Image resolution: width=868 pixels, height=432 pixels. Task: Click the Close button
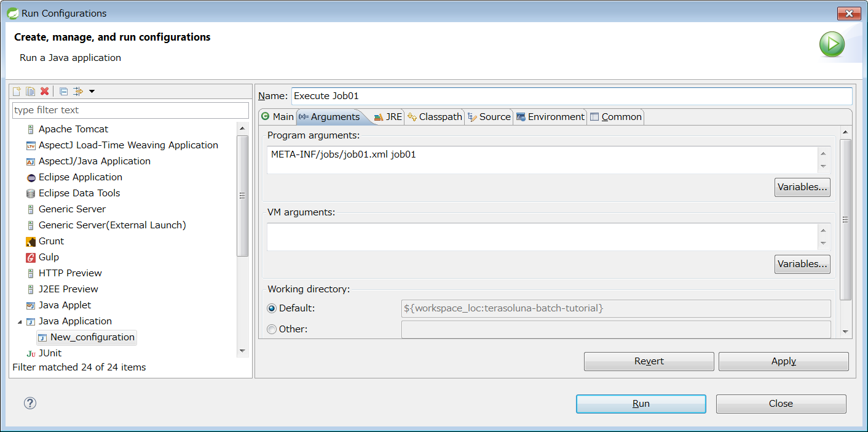click(x=781, y=404)
